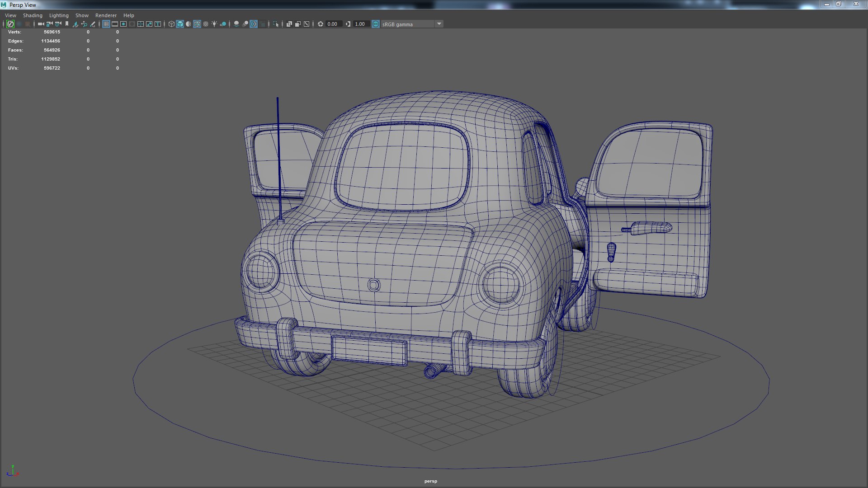
Task: Open the Lighting menu
Action: tap(59, 15)
